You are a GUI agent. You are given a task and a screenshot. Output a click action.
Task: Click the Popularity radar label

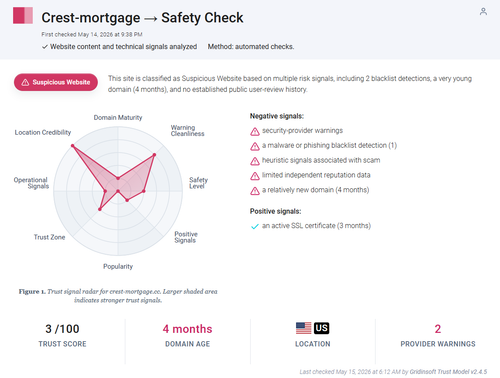click(118, 266)
